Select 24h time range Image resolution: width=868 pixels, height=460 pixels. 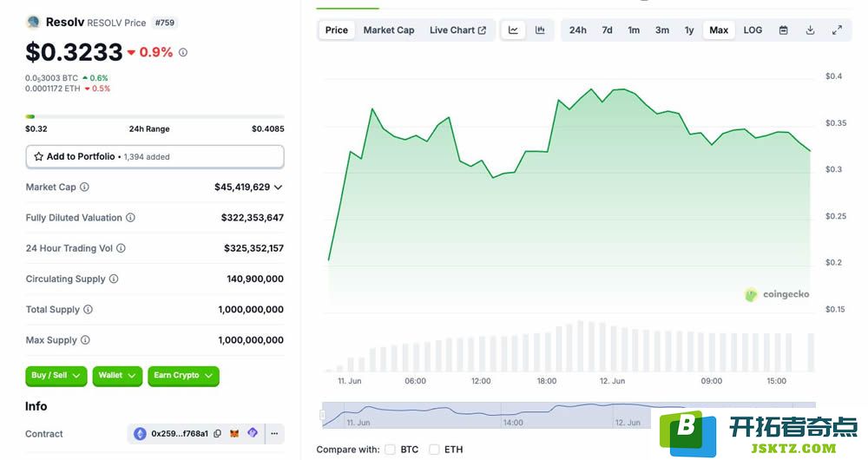pyautogui.click(x=577, y=30)
